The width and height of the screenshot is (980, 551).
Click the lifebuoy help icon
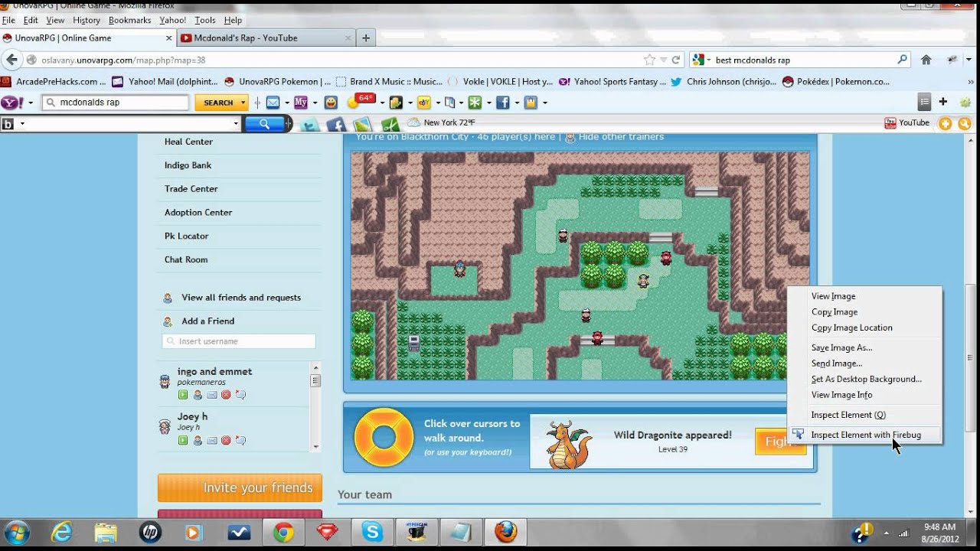click(x=384, y=439)
